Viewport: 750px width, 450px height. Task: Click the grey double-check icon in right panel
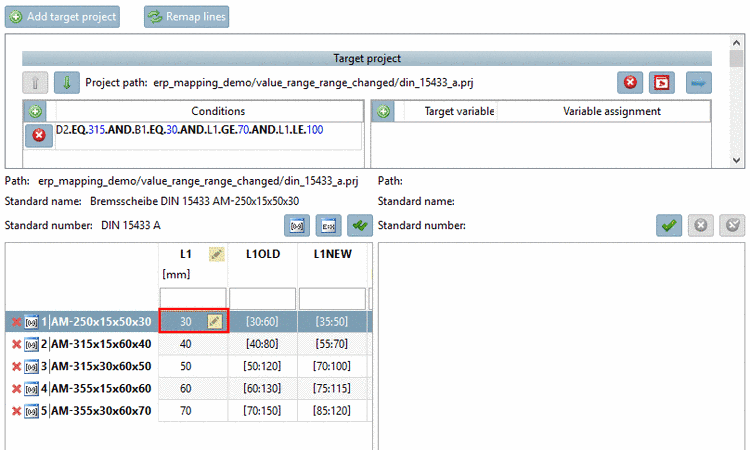pos(732,225)
